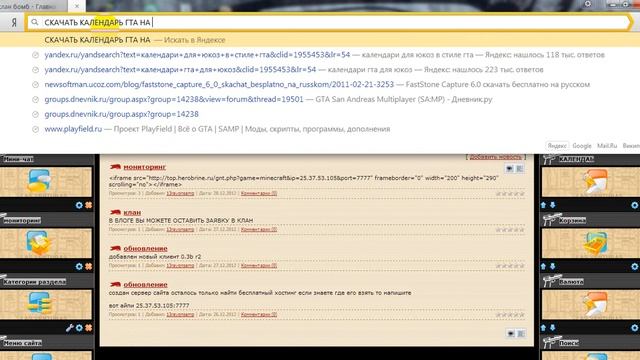This screenshot has width=640, height=360.
Task: Click the magnifier icon in the address bar
Action: 35,22
